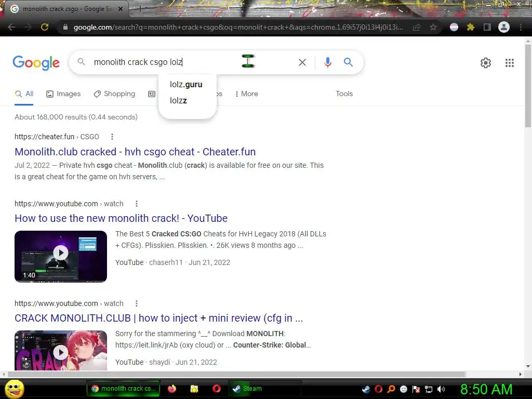Launch Firefox from the taskbar
The width and height of the screenshot is (532, 399).
[172, 389]
